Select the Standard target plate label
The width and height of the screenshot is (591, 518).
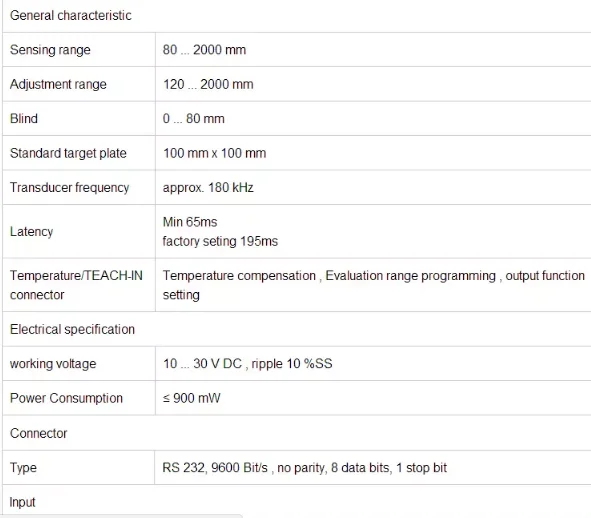click(x=68, y=153)
